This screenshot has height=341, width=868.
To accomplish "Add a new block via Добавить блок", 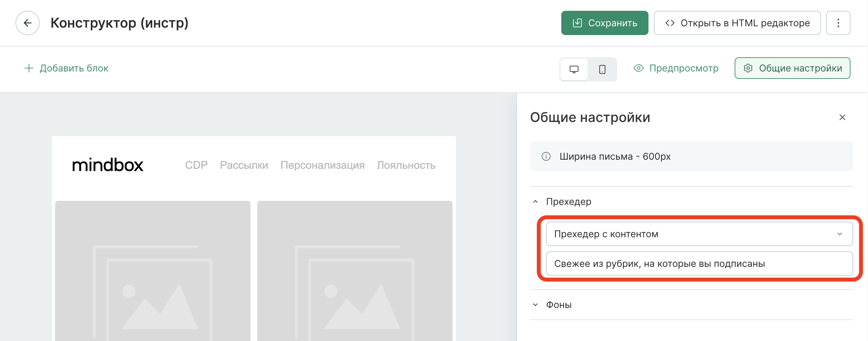I will click(x=67, y=68).
